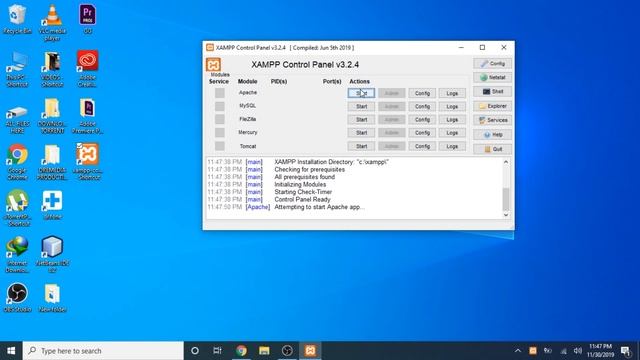The height and width of the screenshot is (360, 640).
Task: Open the Config button with wrench icon
Action: (x=493, y=63)
